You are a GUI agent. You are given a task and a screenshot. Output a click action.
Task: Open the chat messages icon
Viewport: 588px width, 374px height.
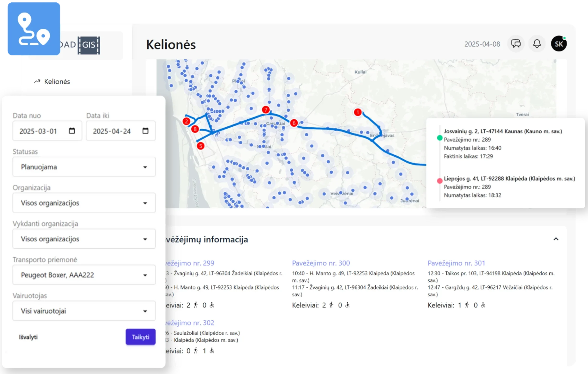click(516, 44)
